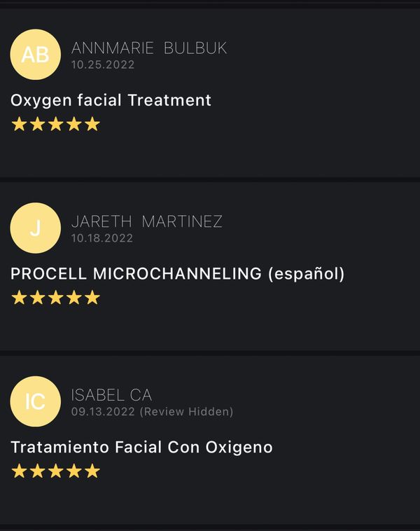Click first star under PROCELL MICROCHANNELING

[x=19, y=298]
